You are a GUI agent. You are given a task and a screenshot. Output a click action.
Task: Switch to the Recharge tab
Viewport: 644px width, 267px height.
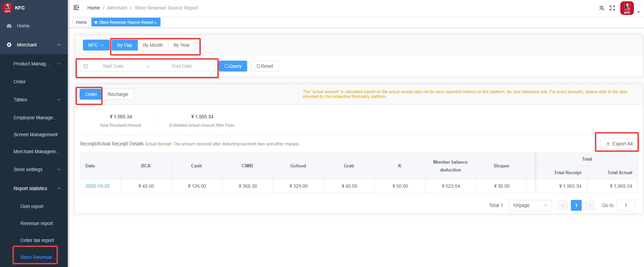[x=118, y=94]
